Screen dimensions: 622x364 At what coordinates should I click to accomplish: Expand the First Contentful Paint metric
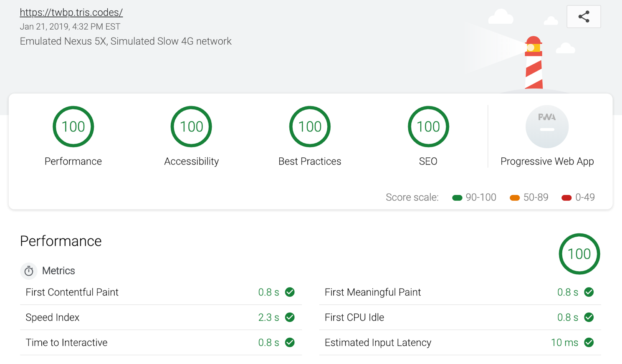coord(72,292)
